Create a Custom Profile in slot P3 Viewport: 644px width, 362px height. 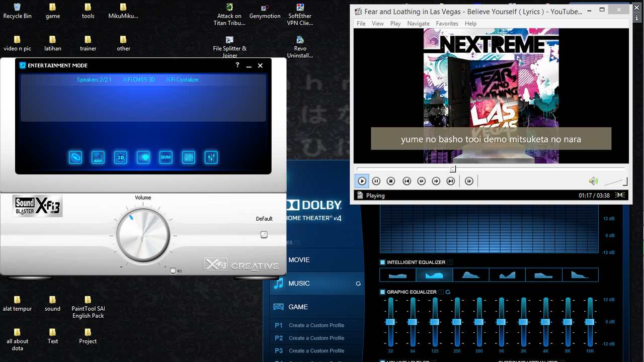[317, 350]
